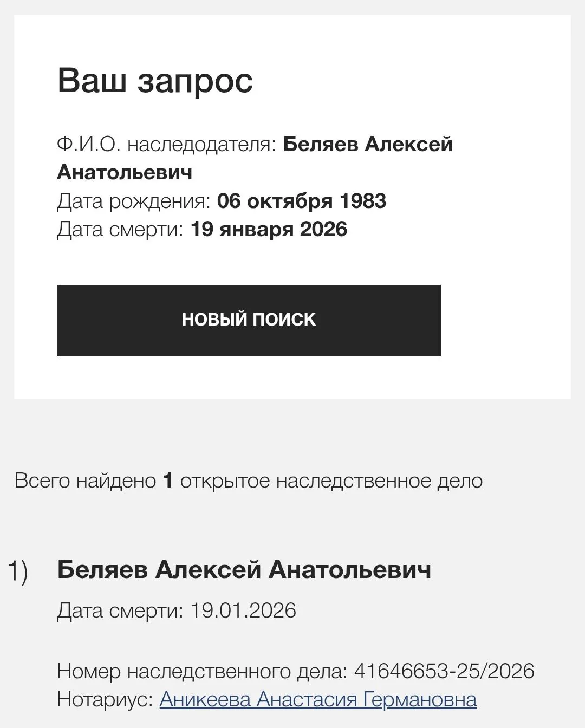The width and height of the screenshot is (585, 728).
Task: Click the birth date "06 октября 1983"
Action: pyautogui.click(x=302, y=201)
